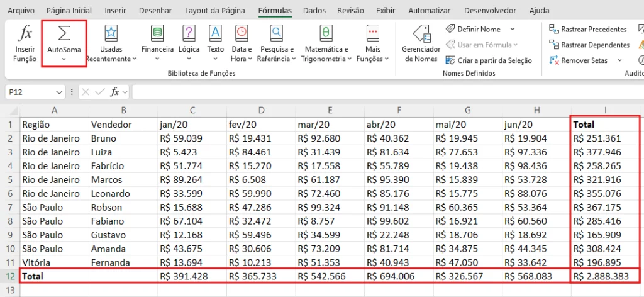Switch to the Dados tab
644x297 pixels.
(x=314, y=11)
